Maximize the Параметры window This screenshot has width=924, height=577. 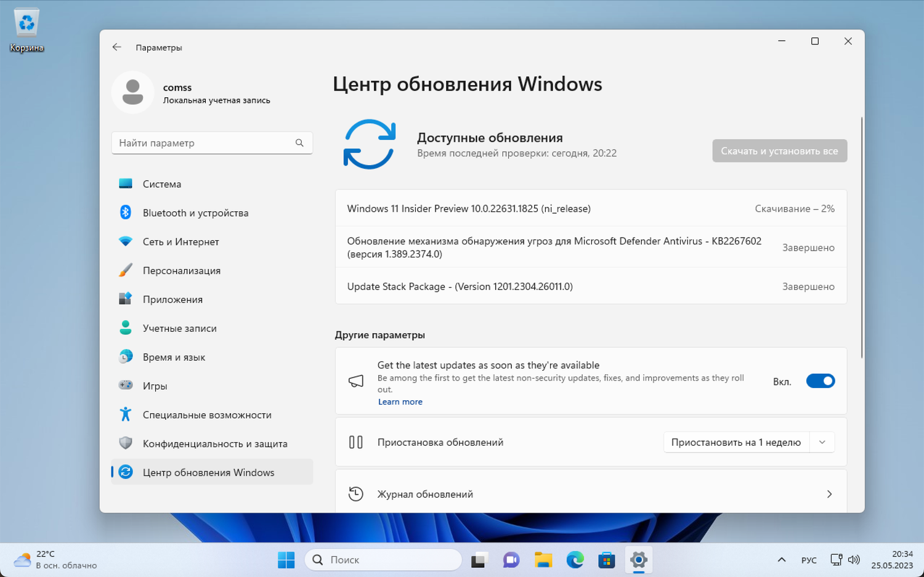(x=815, y=41)
